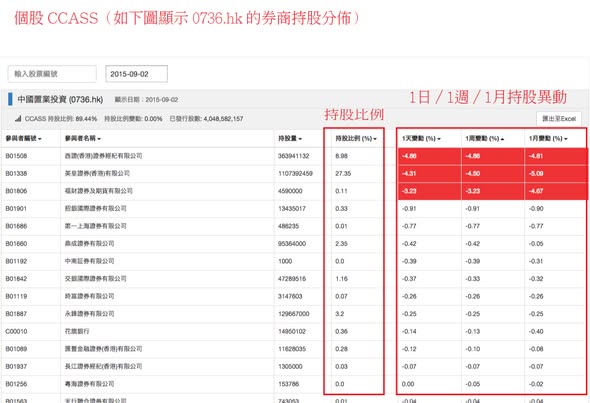This screenshot has width=590, height=403.
Task: Select participant ID B01686
Action: (16, 226)
